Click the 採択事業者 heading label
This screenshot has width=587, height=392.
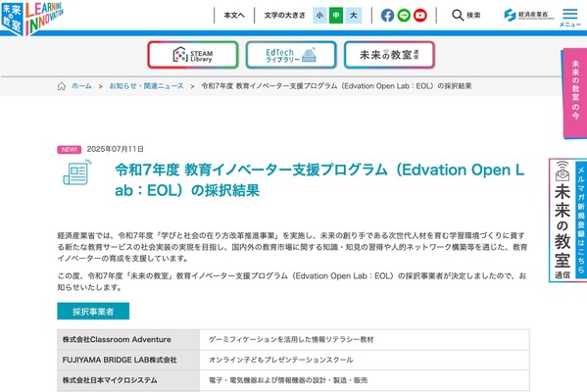tap(93, 311)
